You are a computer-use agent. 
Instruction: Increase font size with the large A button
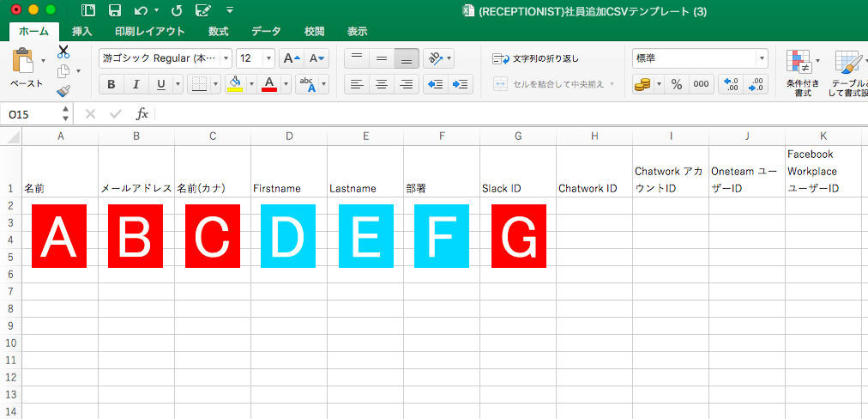pyautogui.click(x=292, y=58)
